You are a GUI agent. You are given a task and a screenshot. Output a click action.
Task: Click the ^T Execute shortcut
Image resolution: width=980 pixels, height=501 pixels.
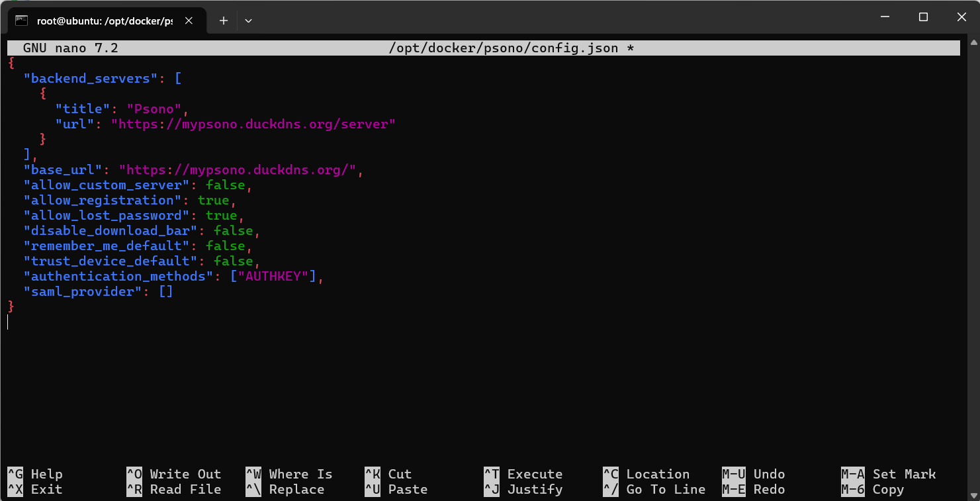pos(523,474)
